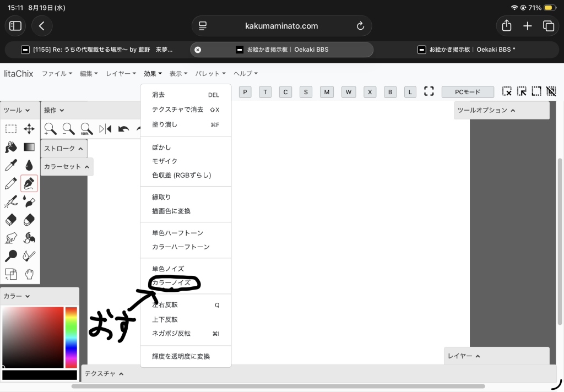The width and height of the screenshot is (564, 392).
Task: Click the rainbow hue slider
Action: (71, 337)
